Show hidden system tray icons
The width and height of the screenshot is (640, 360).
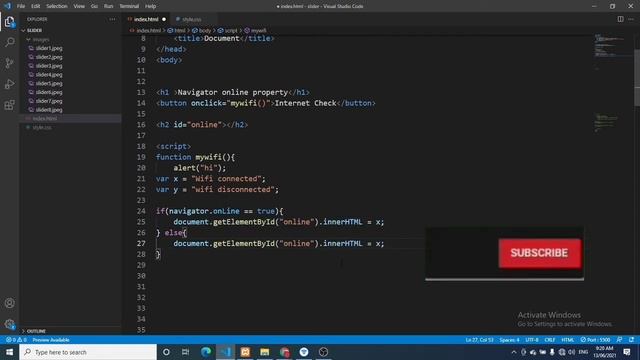tap(513, 352)
